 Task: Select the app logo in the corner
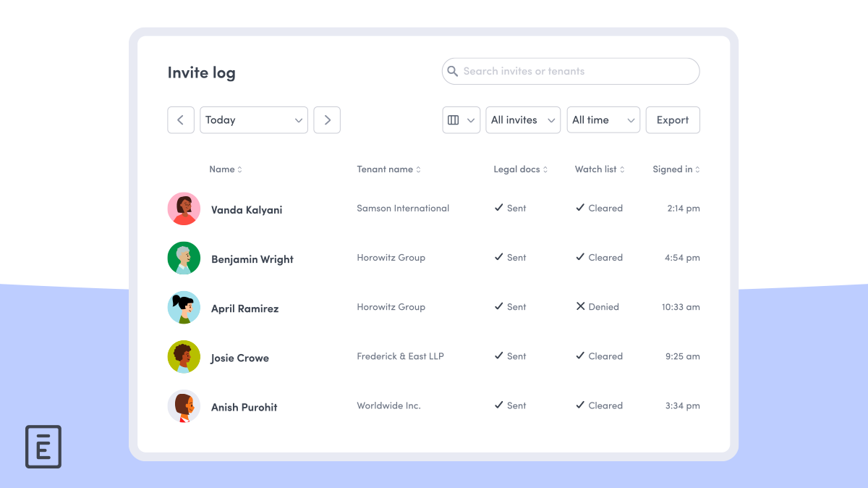click(x=43, y=447)
